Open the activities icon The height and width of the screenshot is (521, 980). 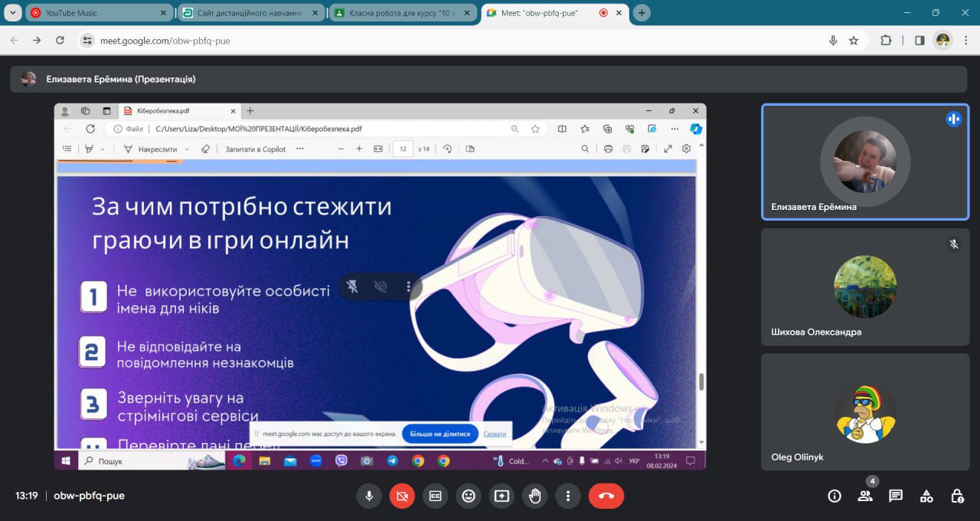926,496
